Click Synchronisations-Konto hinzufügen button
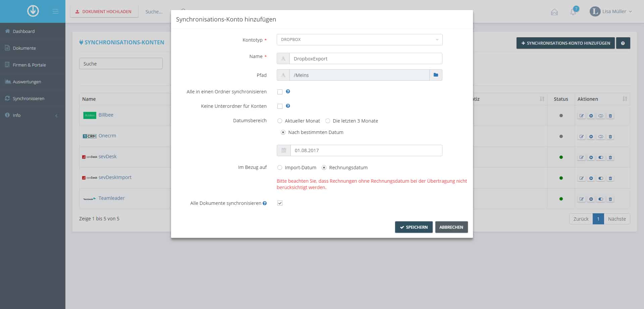 coord(566,43)
